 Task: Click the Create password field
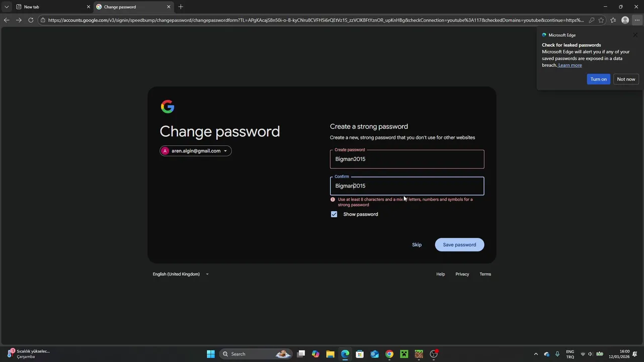(x=407, y=159)
